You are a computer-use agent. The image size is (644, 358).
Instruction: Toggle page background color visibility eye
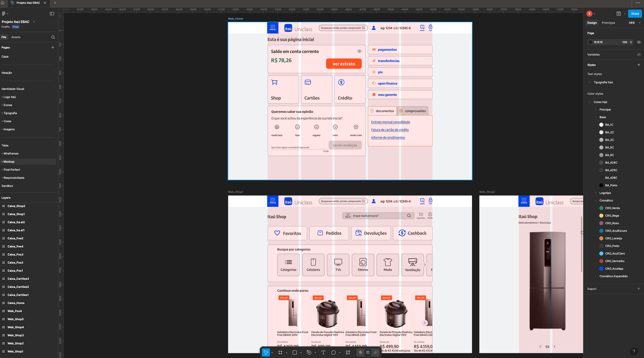[639, 42]
